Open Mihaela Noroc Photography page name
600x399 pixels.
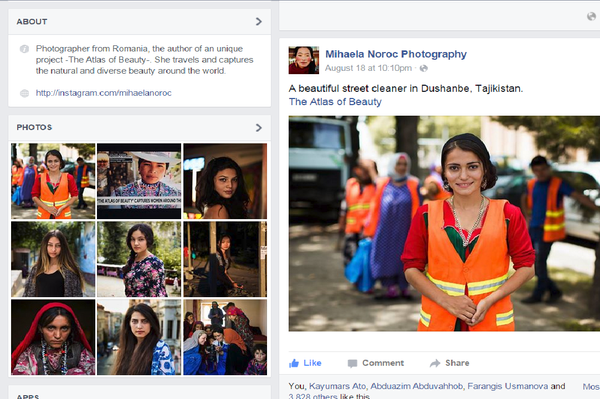tap(396, 54)
